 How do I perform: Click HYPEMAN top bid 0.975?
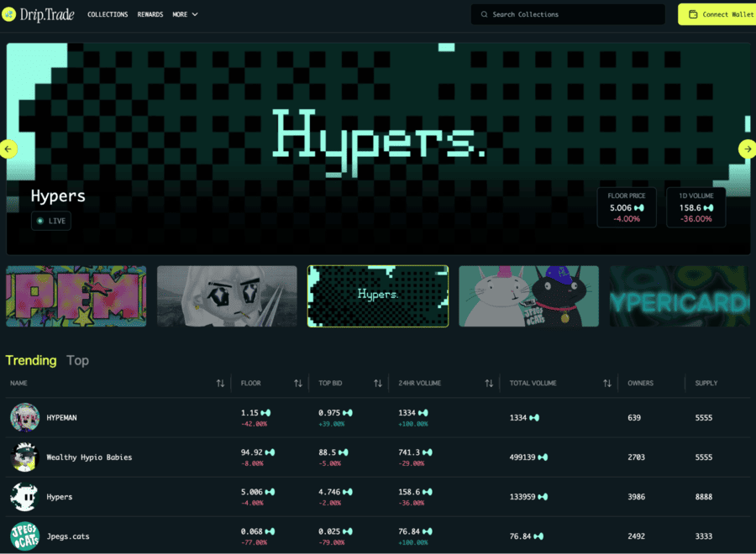(x=329, y=413)
